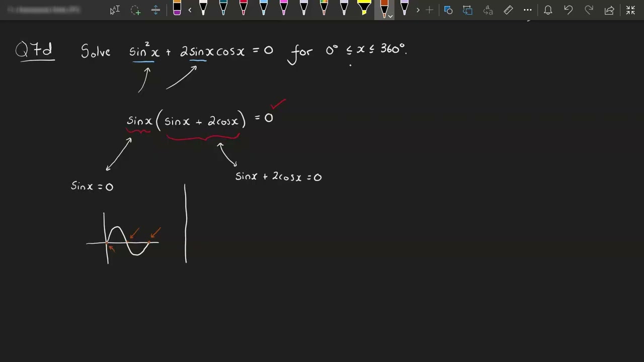644x362 pixels.
Task: Choose the Insert or Remove Space tool
Action: (x=155, y=10)
